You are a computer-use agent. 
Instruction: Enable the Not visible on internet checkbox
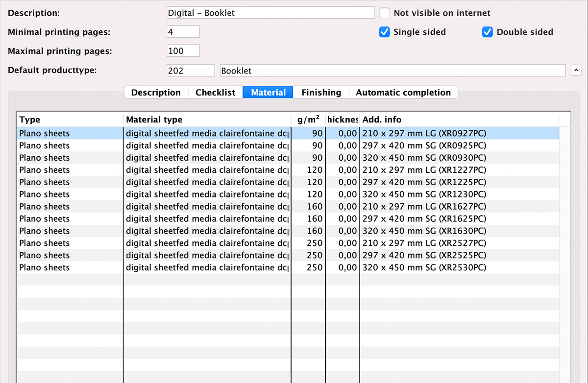pos(384,13)
